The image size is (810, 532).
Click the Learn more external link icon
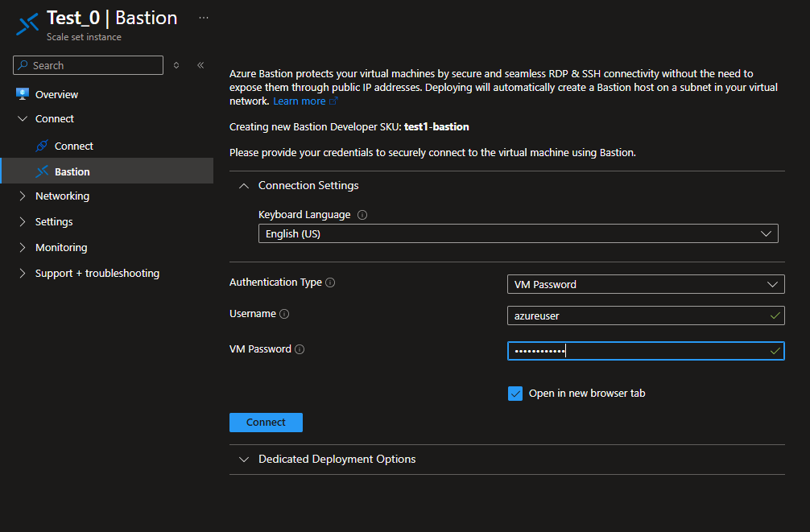[333, 101]
